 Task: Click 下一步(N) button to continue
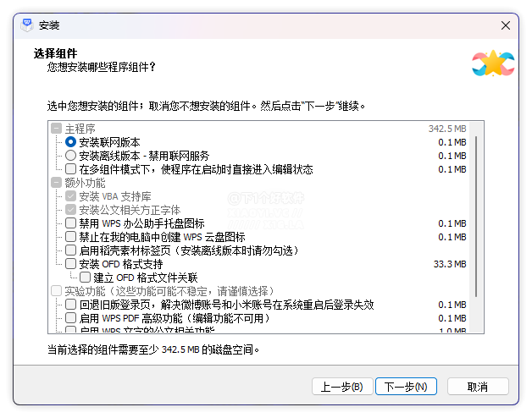406,387
